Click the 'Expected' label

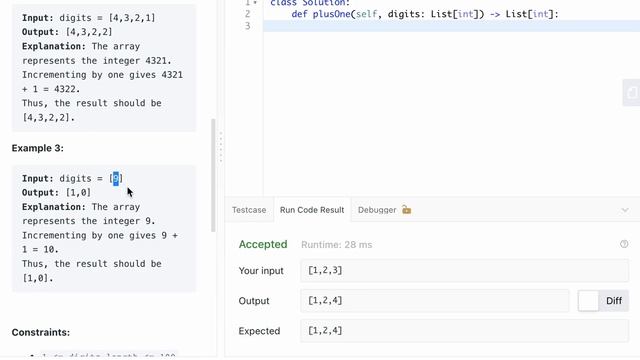(x=259, y=331)
